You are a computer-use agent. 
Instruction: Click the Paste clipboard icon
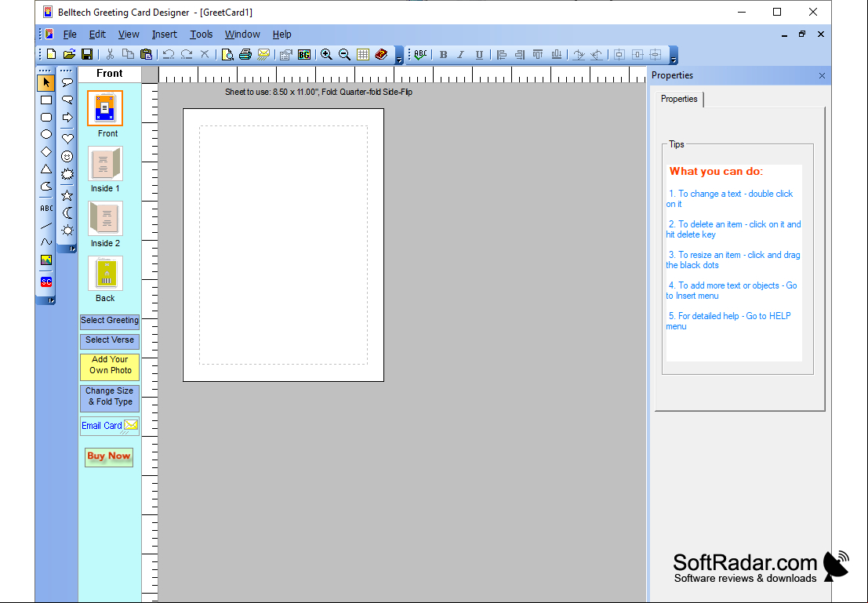146,54
